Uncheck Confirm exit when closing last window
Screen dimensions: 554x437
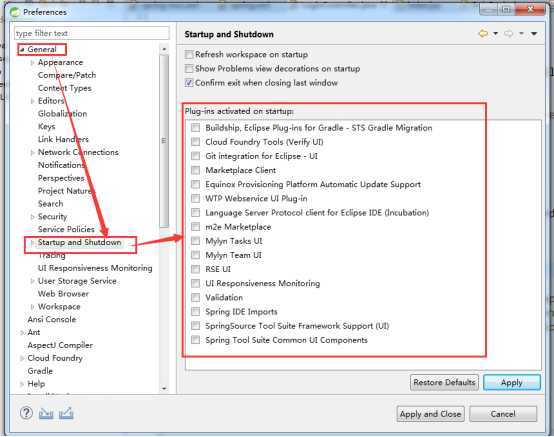click(x=189, y=83)
